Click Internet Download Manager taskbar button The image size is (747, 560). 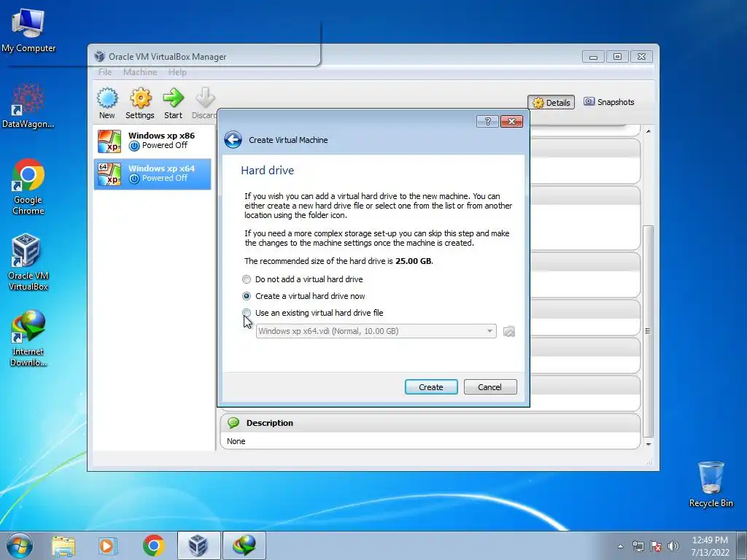[245, 545]
